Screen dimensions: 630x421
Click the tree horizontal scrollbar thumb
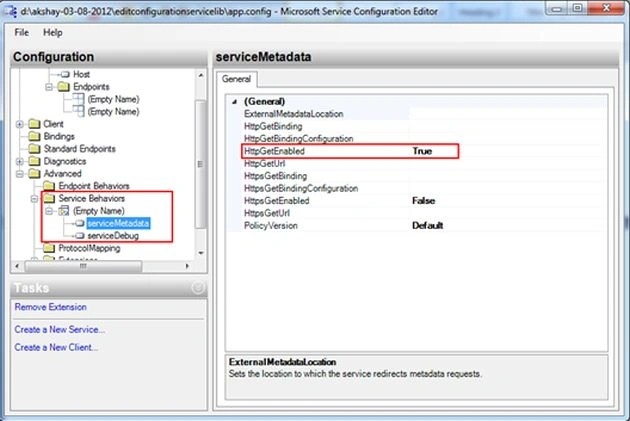click(83, 266)
